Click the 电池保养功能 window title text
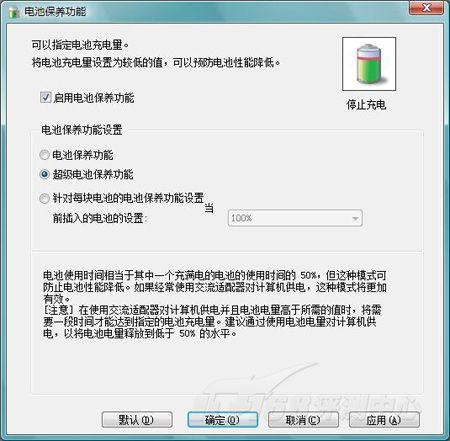 tap(55, 12)
